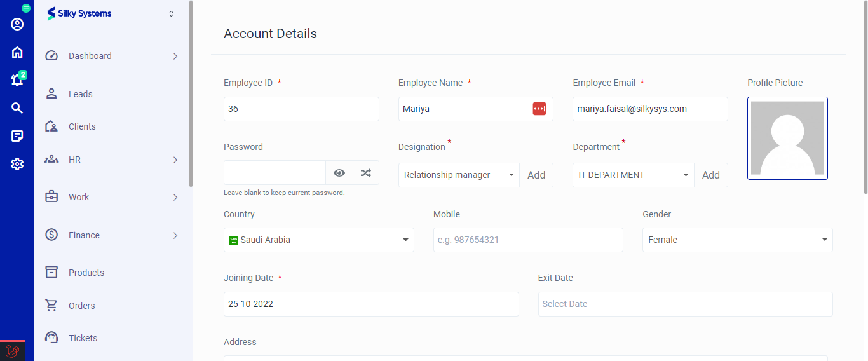Image resolution: width=868 pixels, height=361 pixels.
Task: Open the Silky Systems workspace switcher arrows
Action: 171,13
